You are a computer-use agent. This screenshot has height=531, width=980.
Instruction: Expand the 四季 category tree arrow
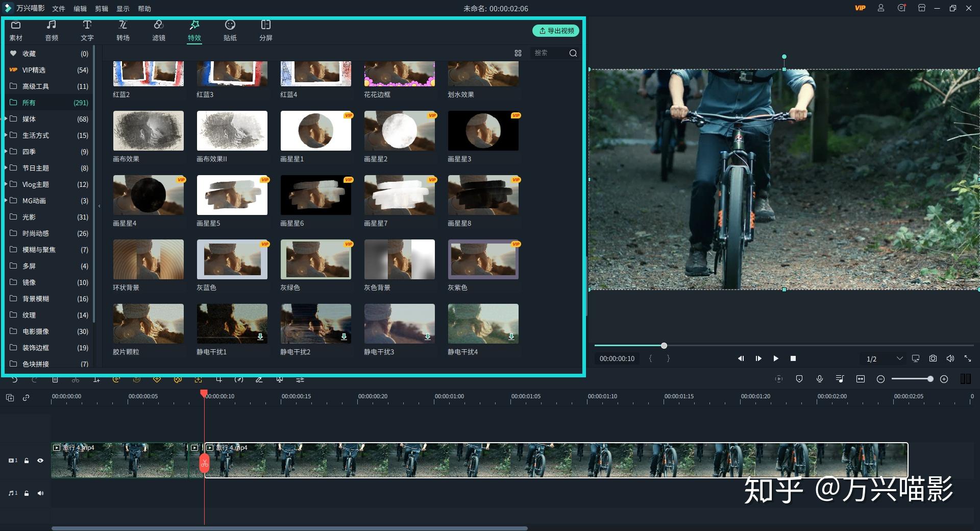pyautogui.click(x=6, y=152)
